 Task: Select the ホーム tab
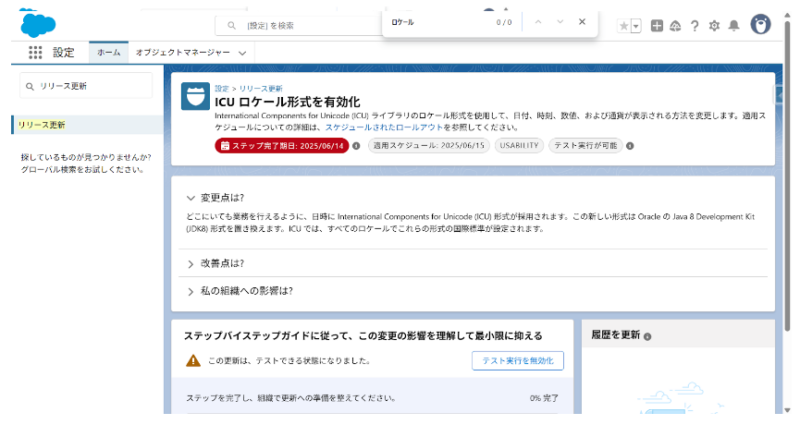click(109, 53)
